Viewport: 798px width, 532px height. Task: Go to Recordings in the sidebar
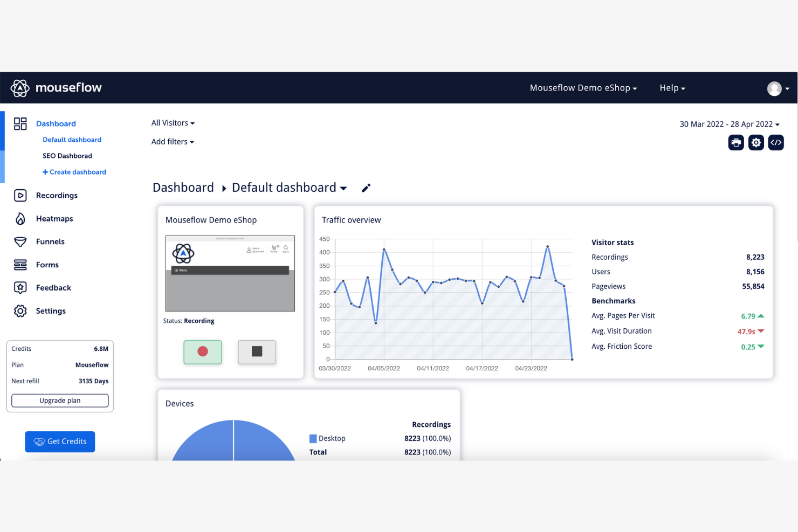coord(57,195)
